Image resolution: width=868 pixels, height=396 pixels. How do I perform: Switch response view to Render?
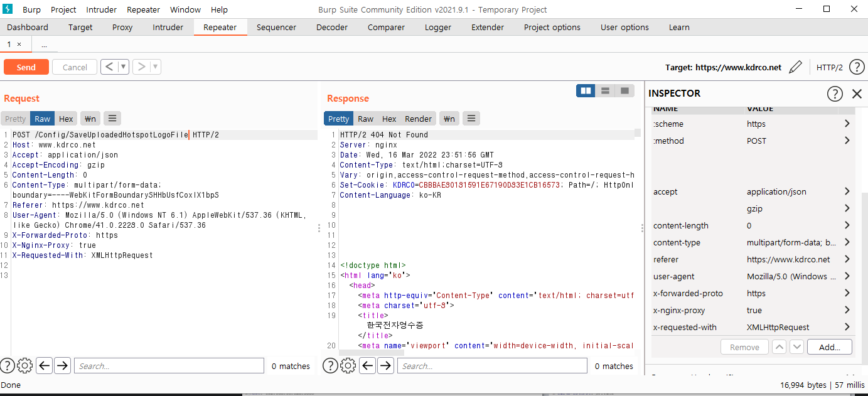[418, 119]
